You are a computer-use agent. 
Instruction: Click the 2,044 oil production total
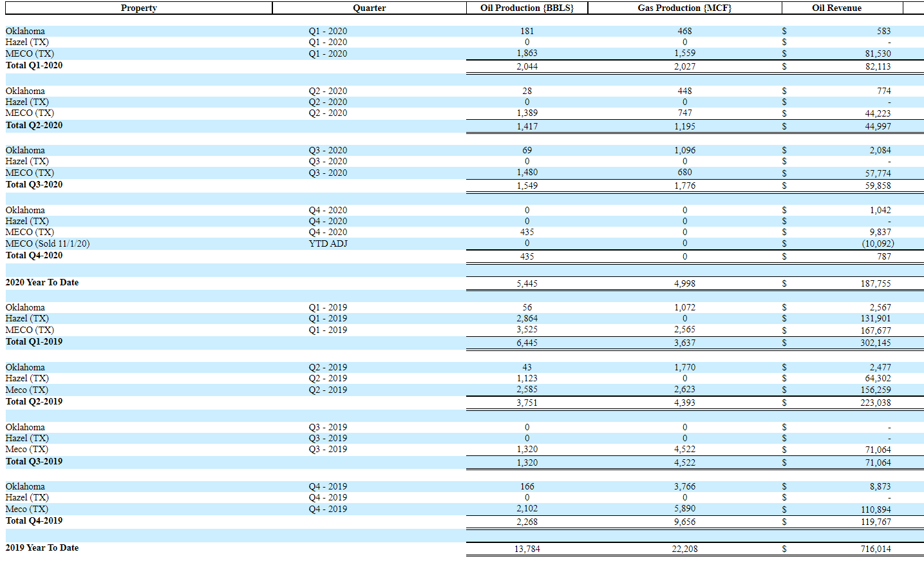(x=527, y=66)
